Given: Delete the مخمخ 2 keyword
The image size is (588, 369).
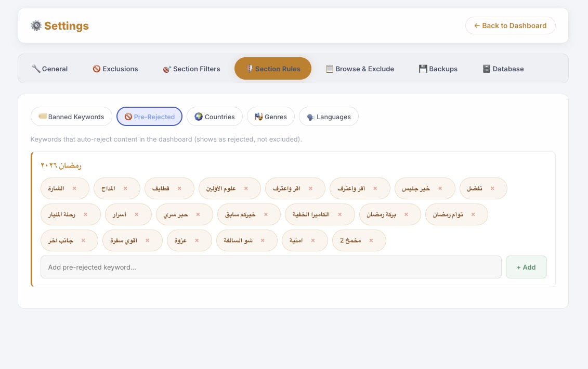Looking at the screenshot, I should pyautogui.click(x=371, y=240).
